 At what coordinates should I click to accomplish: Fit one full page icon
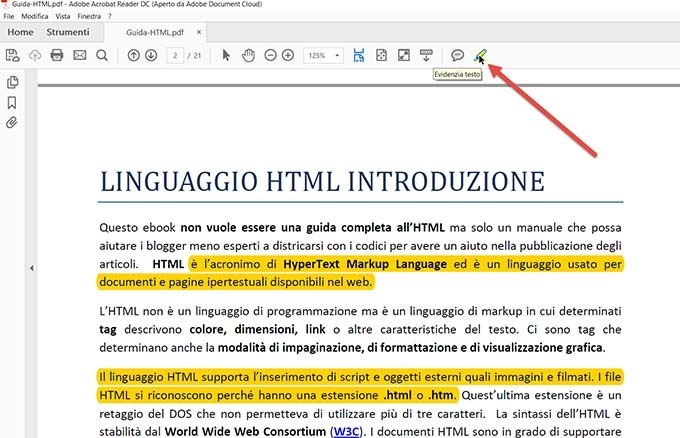[x=381, y=56]
